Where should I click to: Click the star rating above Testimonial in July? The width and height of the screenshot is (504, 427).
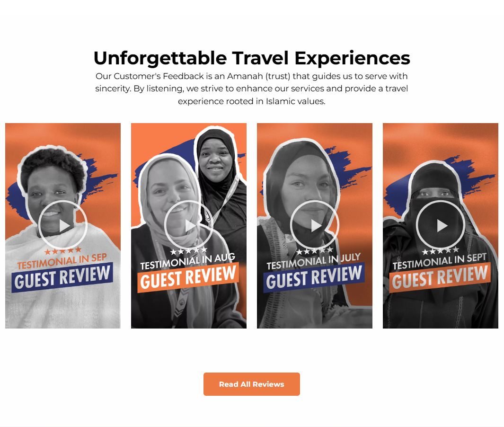pos(315,250)
